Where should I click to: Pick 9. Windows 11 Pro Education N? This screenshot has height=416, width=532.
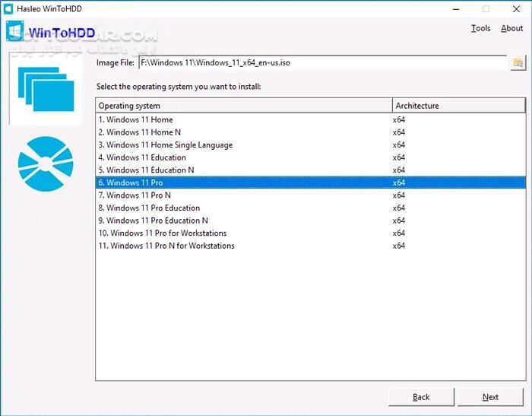coord(310,220)
